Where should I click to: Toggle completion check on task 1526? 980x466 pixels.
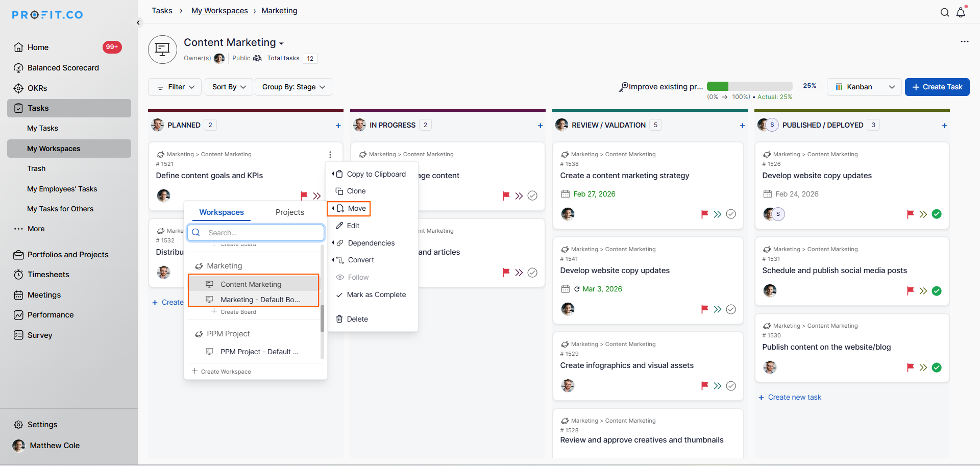(937, 214)
